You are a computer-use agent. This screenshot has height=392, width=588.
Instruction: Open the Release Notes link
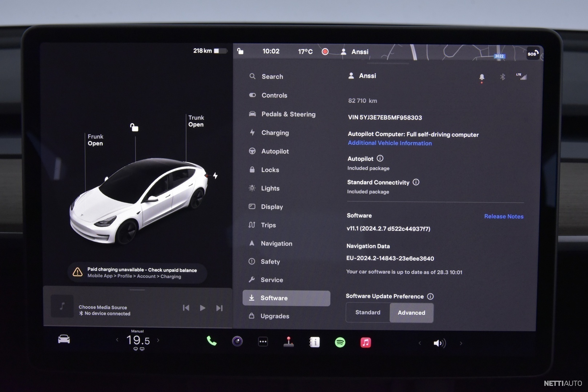tap(504, 216)
